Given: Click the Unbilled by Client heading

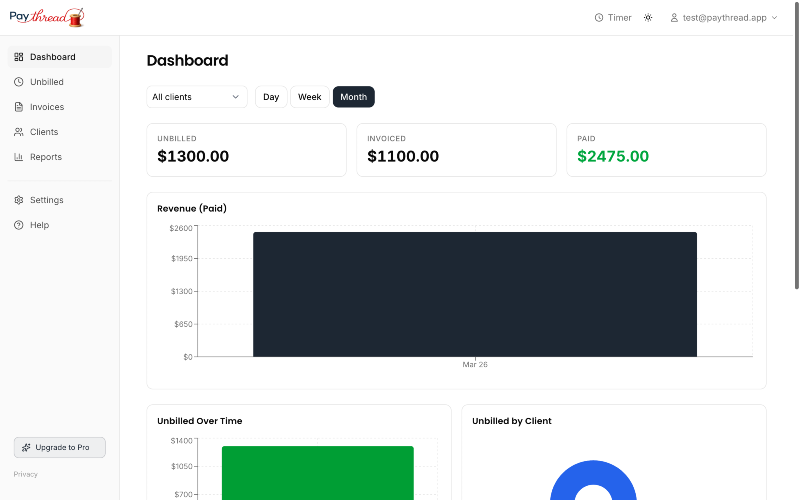Looking at the screenshot, I should [x=512, y=421].
